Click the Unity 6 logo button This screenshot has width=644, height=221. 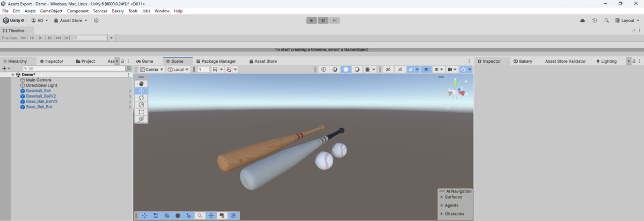click(x=13, y=20)
